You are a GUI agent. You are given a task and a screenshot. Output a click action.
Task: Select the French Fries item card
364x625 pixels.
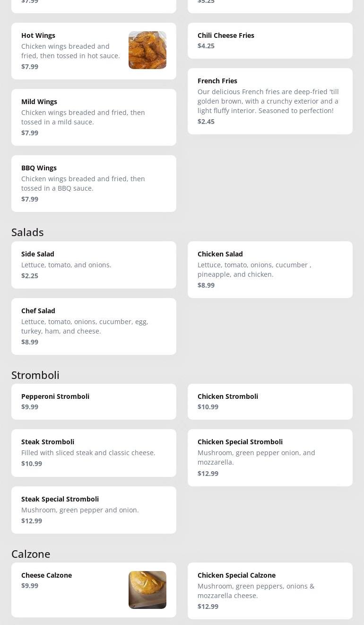pos(270,101)
